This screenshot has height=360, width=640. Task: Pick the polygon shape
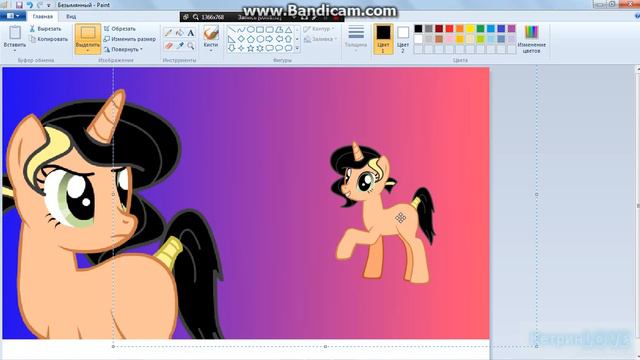[279, 30]
